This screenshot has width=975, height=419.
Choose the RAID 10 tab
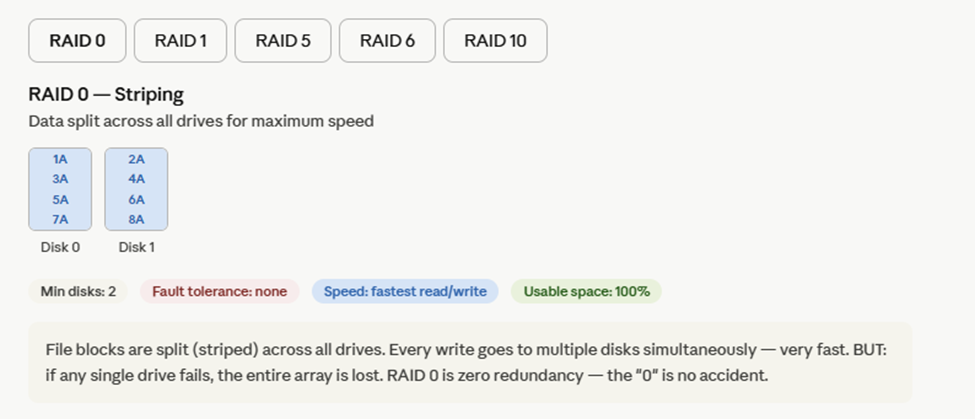[x=494, y=41]
